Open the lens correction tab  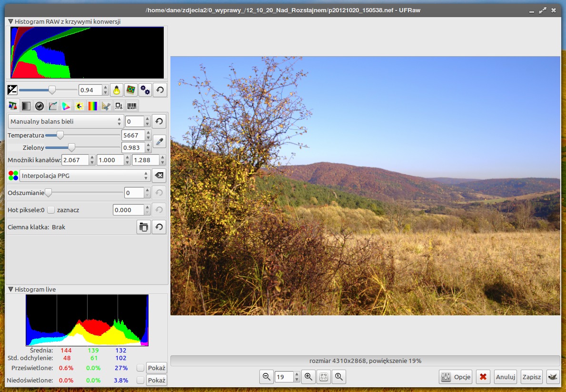40,106
